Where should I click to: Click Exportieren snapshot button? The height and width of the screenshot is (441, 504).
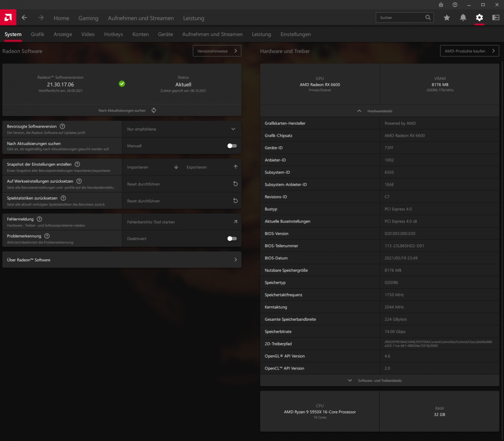point(212,167)
